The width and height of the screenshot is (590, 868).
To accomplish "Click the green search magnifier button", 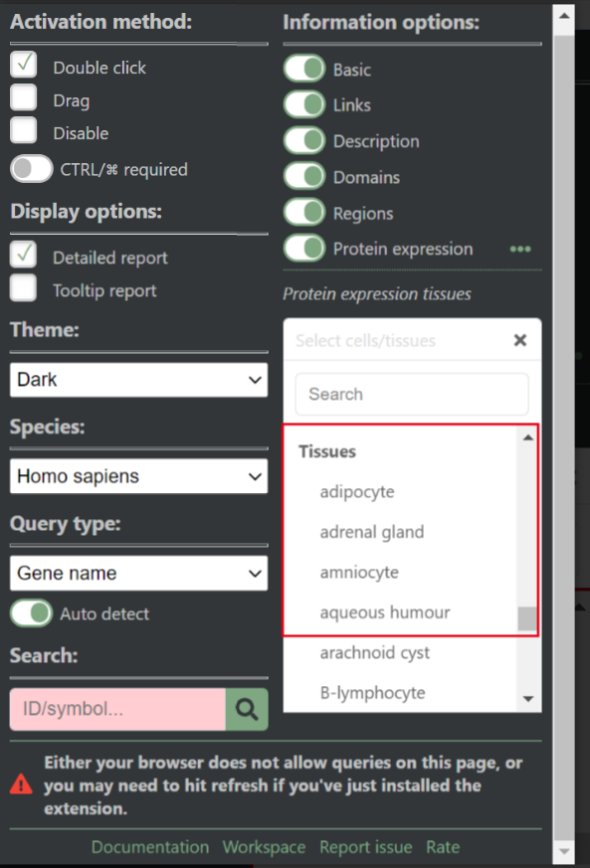I will coord(247,709).
